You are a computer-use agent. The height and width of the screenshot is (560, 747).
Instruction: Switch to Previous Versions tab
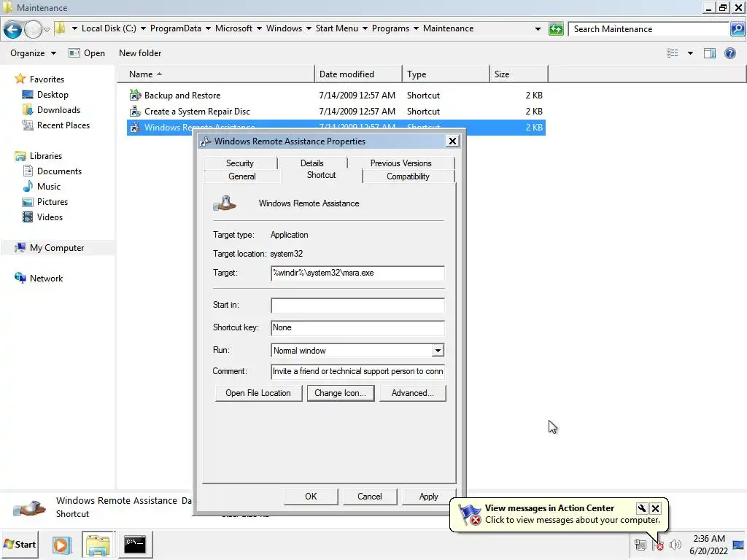tap(400, 163)
